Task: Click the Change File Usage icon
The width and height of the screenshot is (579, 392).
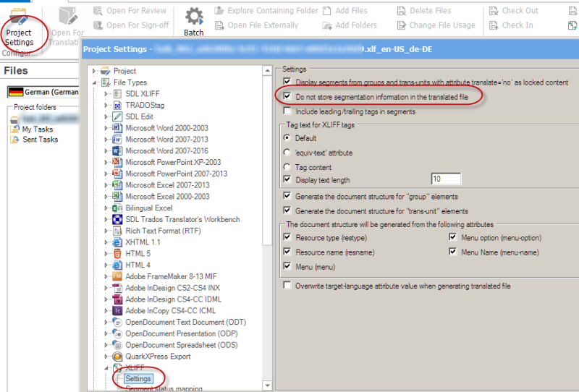Action: coord(402,25)
